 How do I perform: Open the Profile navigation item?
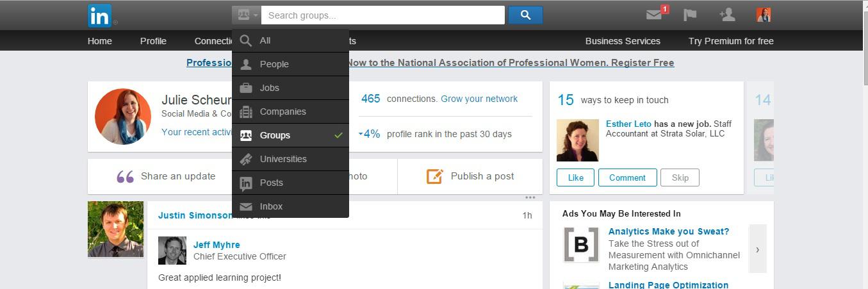[x=153, y=41]
